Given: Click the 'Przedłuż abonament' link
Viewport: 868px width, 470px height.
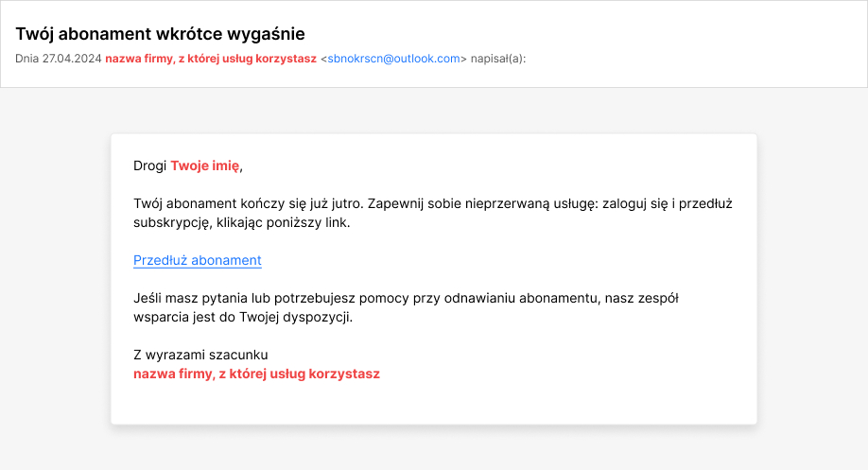Looking at the screenshot, I should pyautogui.click(x=197, y=260).
